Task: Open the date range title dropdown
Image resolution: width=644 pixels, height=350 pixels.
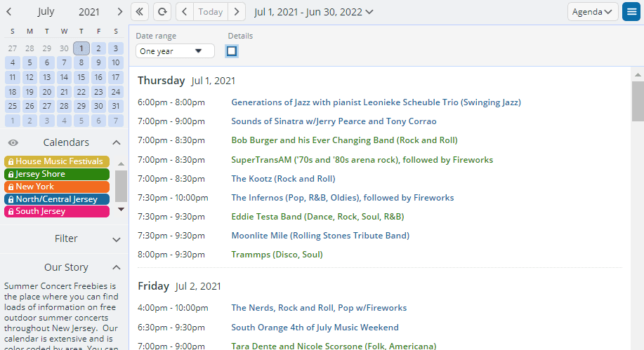Action: pyautogui.click(x=314, y=12)
